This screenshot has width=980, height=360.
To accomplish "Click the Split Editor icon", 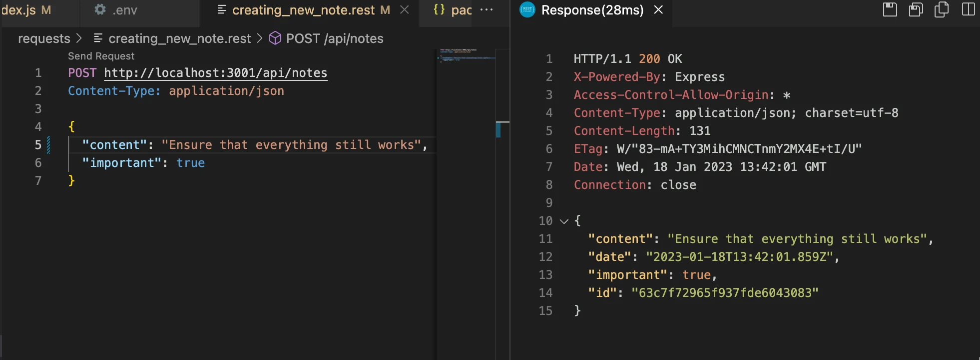I will (x=968, y=9).
